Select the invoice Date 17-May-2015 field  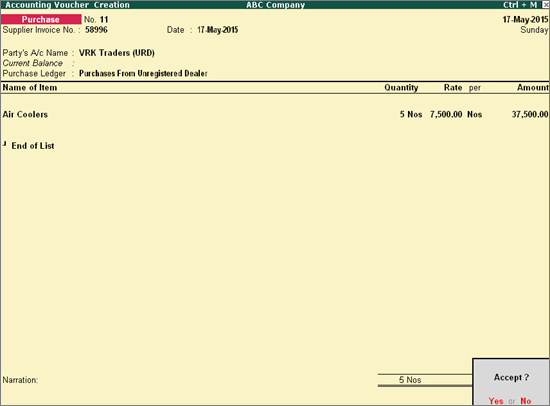coord(217,30)
